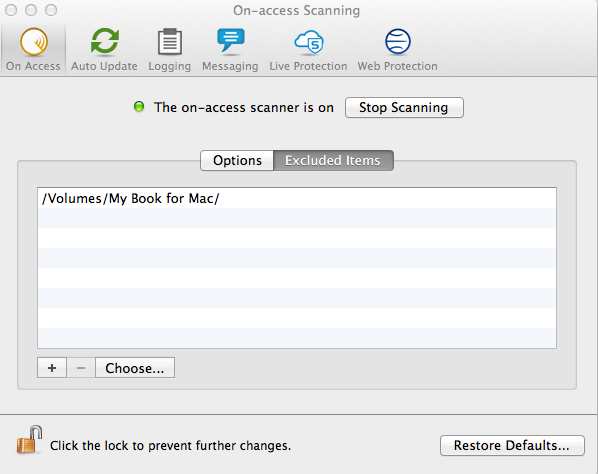The width and height of the screenshot is (598, 474).
Task: Open the Live Protection cloud icon
Action: [x=309, y=42]
